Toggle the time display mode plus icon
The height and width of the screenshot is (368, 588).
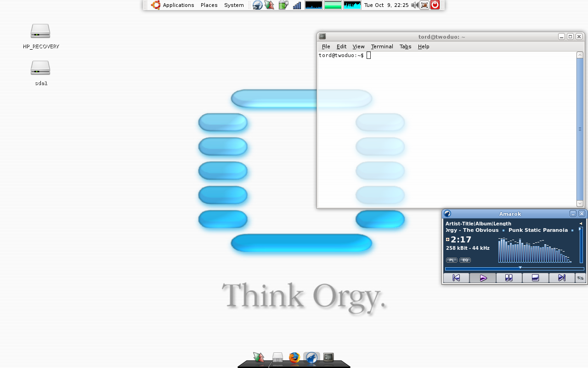click(447, 239)
